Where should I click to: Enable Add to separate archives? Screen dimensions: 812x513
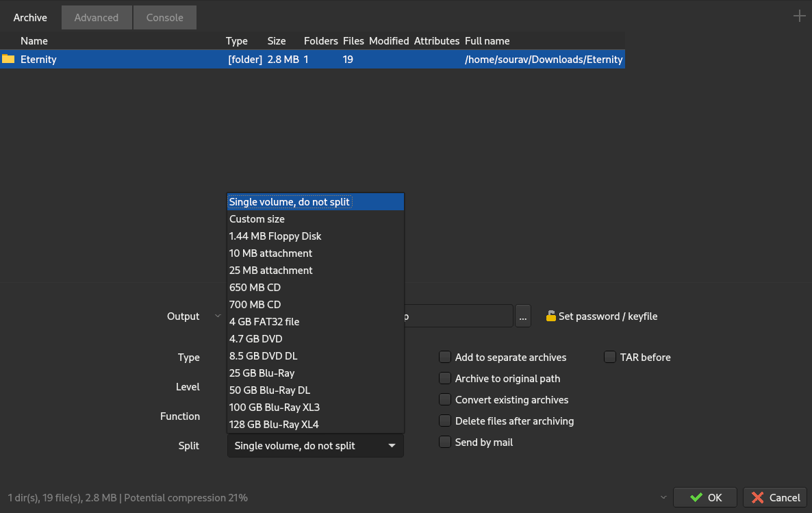445,358
